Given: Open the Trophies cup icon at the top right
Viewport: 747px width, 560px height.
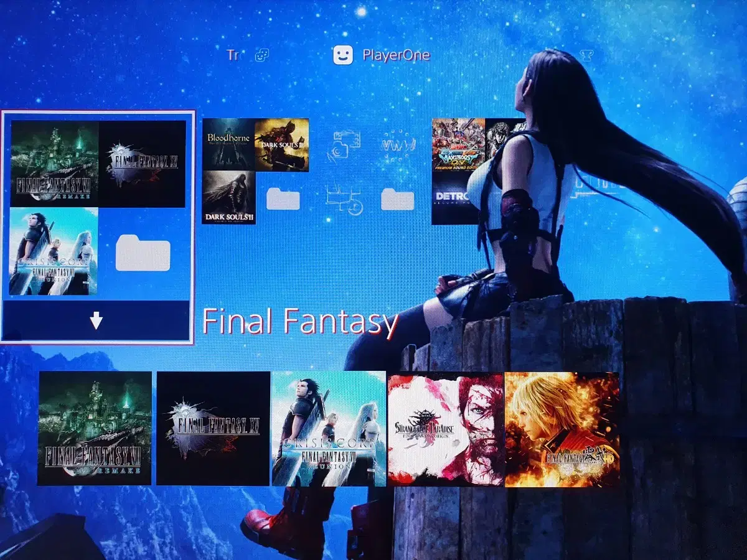Looking at the screenshot, I should (x=586, y=55).
